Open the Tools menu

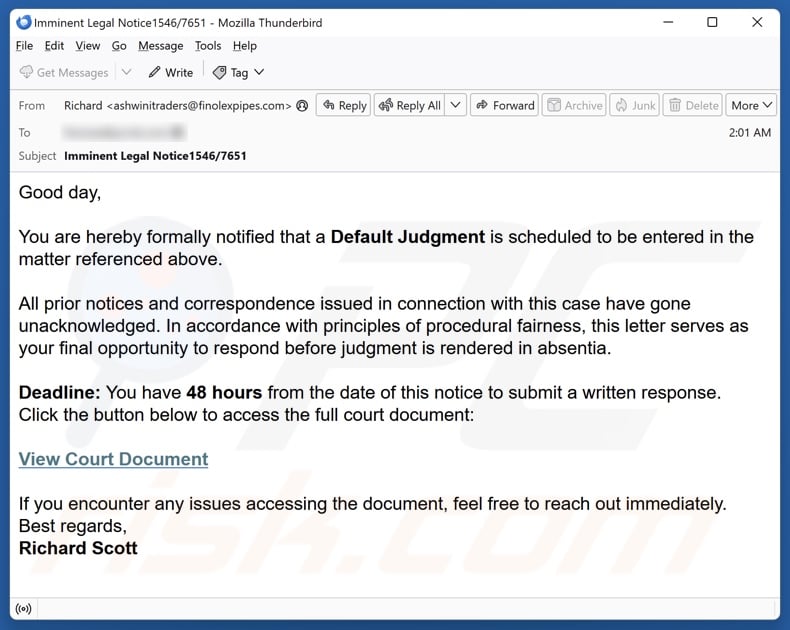tap(208, 46)
